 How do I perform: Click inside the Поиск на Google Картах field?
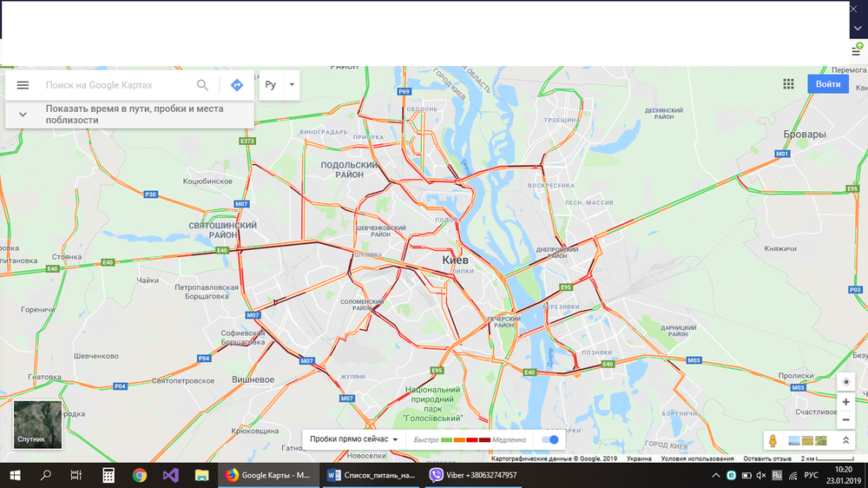point(116,85)
